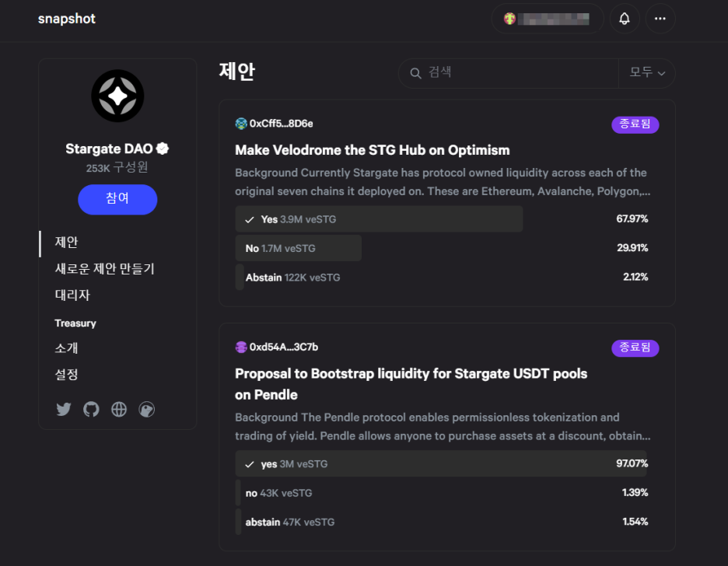The width and height of the screenshot is (728, 566).
Task: Open the notifications bell
Action: click(x=624, y=19)
